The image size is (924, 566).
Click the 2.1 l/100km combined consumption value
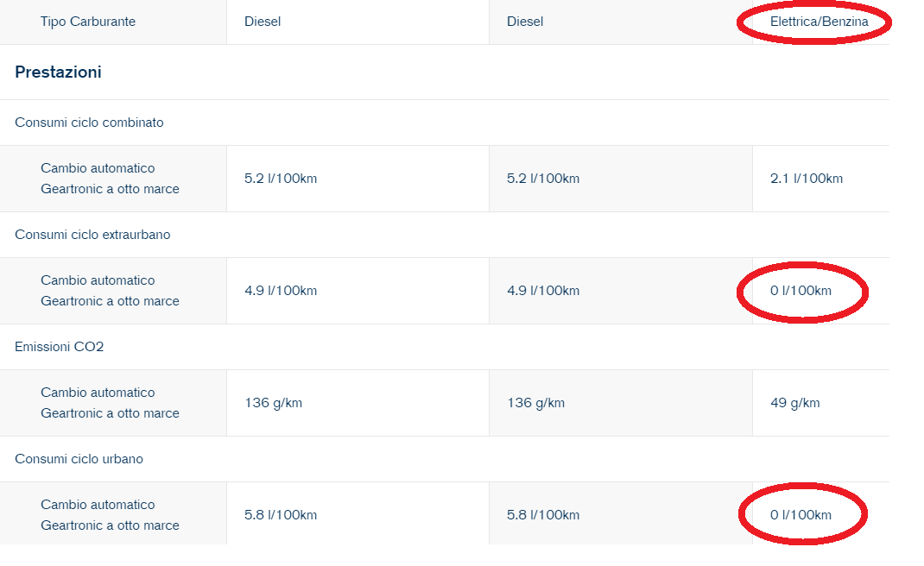click(807, 179)
